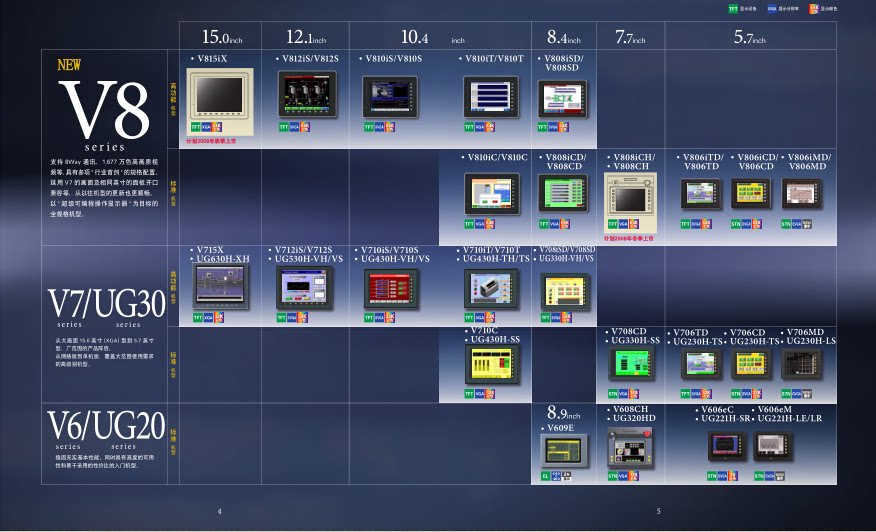
Task: Click the TFT display type legend icon
Action: click(733, 9)
